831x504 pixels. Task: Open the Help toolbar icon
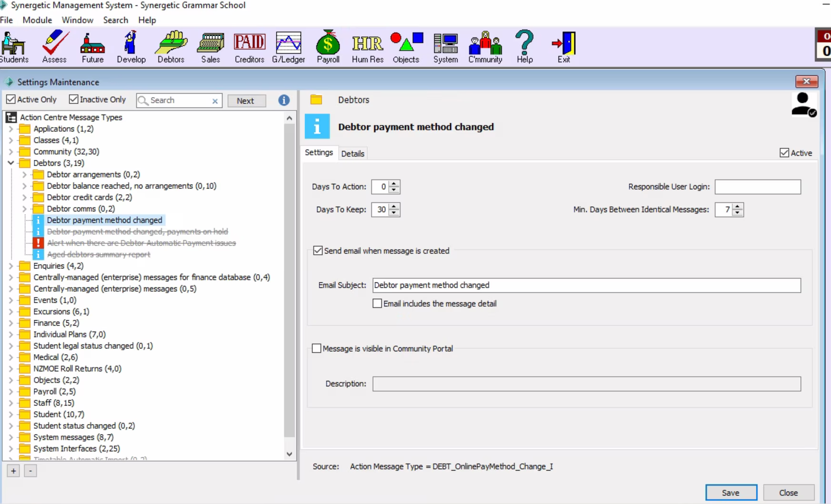point(525,47)
